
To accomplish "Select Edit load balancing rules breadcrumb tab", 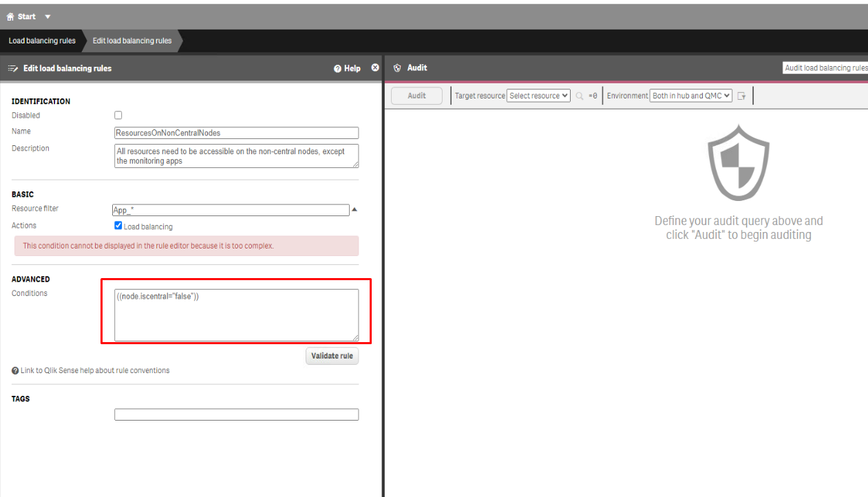I will 132,41.
